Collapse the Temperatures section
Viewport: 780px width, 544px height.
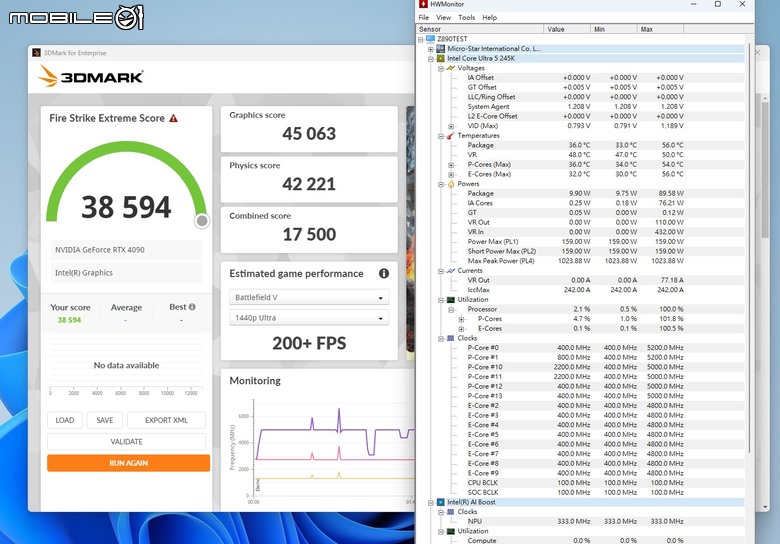[x=441, y=136]
